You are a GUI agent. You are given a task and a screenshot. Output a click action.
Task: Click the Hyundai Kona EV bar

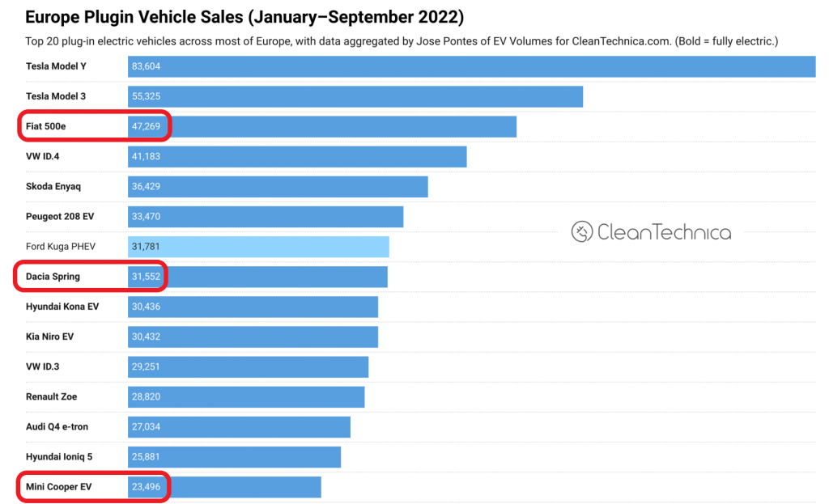[253, 307]
